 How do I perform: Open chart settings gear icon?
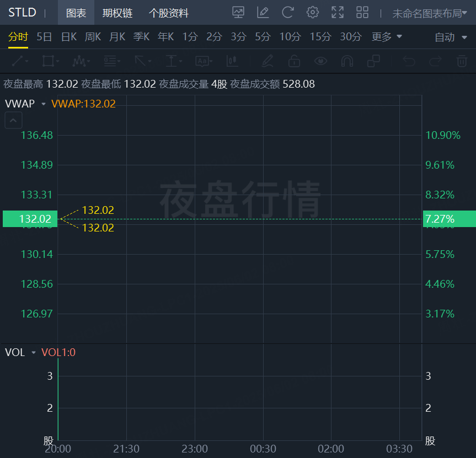click(x=312, y=13)
